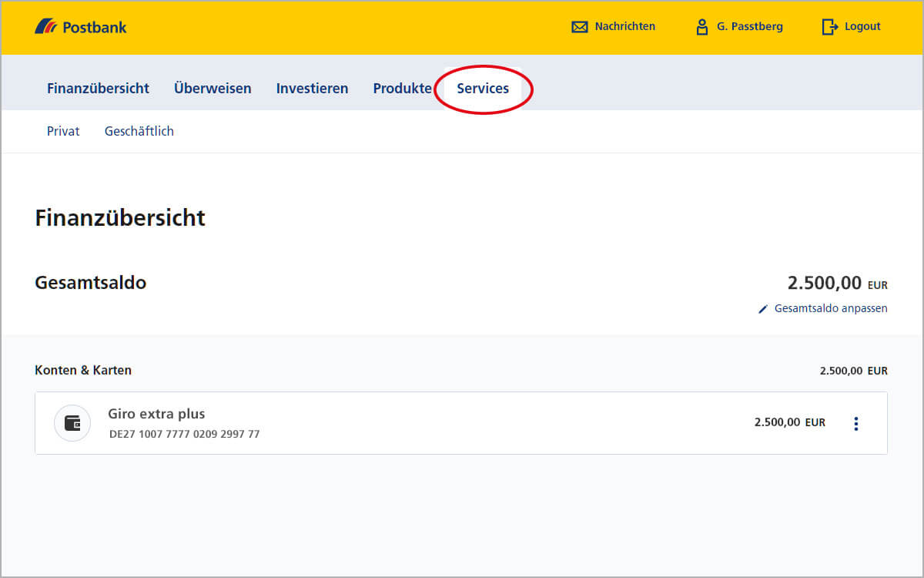Screen dimensions: 924x578
Task: Click the Gesamtsaldo amount 2.500,00 EUR
Action: coord(838,283)
